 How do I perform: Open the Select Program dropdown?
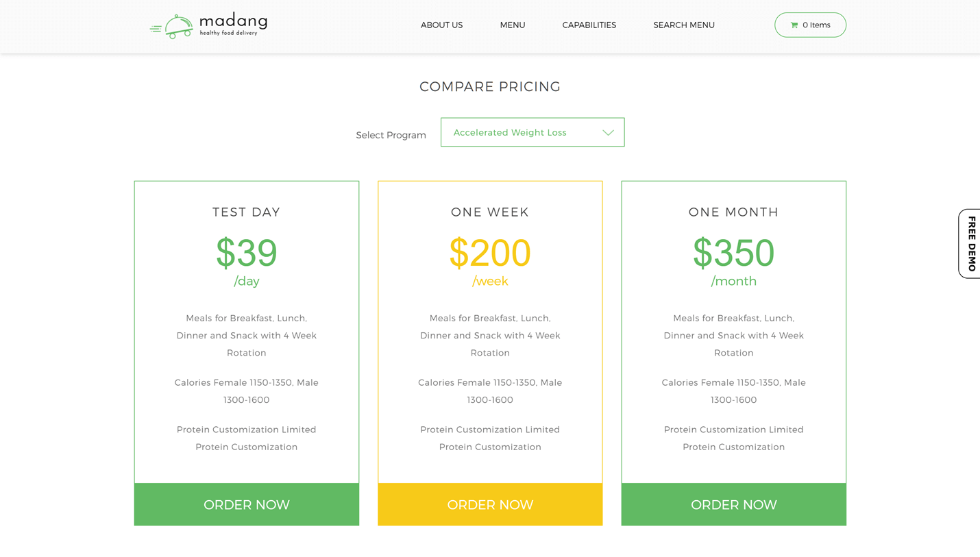tap(532, 132)
